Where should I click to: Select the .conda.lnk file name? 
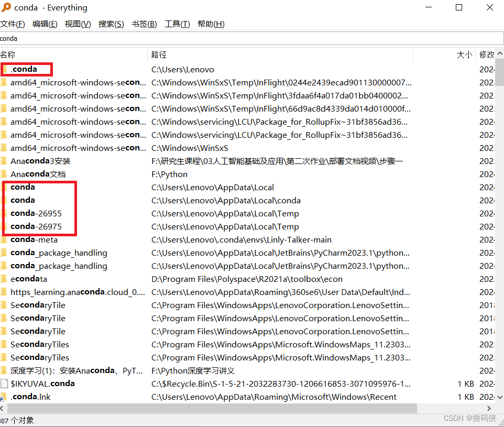tap(30, 397)
